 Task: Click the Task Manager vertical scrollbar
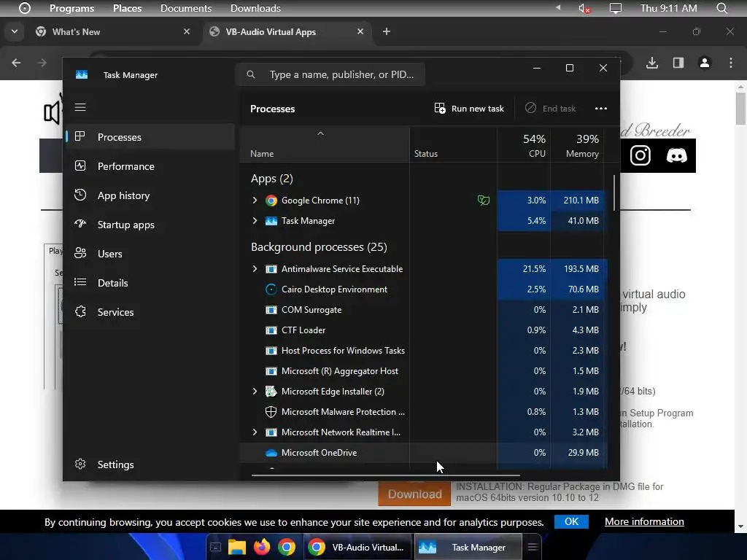coord(614,192)
